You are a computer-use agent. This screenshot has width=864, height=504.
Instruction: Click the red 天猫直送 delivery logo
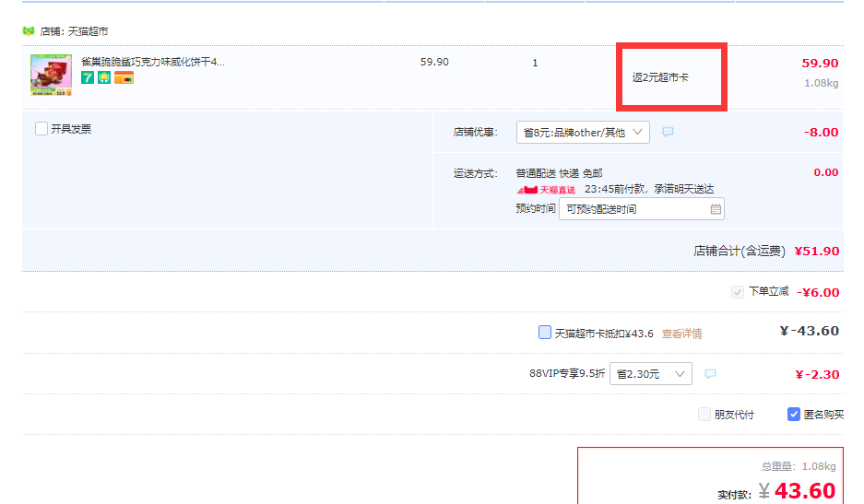click(546, 190)
